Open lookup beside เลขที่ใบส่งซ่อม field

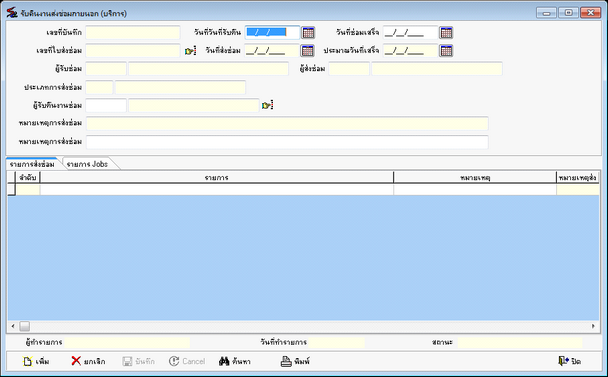(x=190, y=51)
